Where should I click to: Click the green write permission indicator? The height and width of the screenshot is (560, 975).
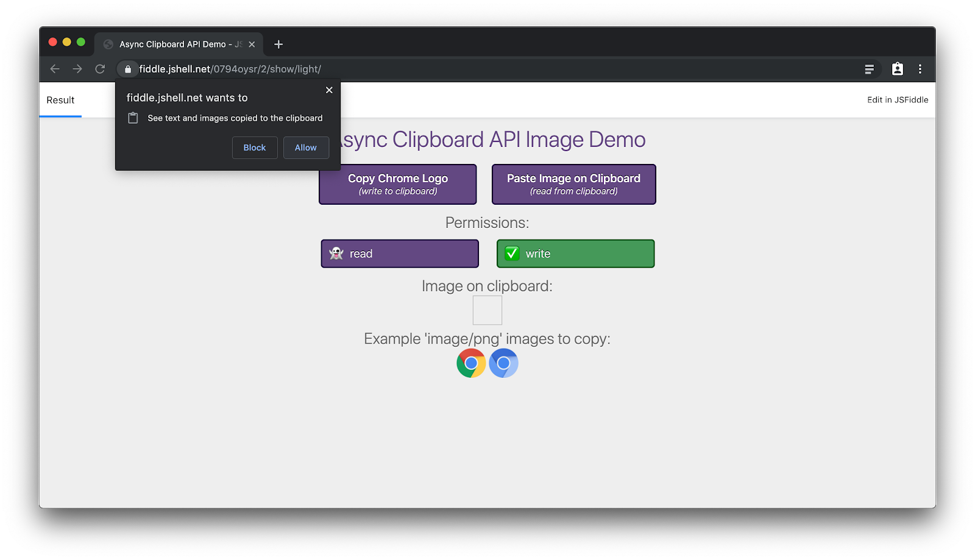point(575,253)
